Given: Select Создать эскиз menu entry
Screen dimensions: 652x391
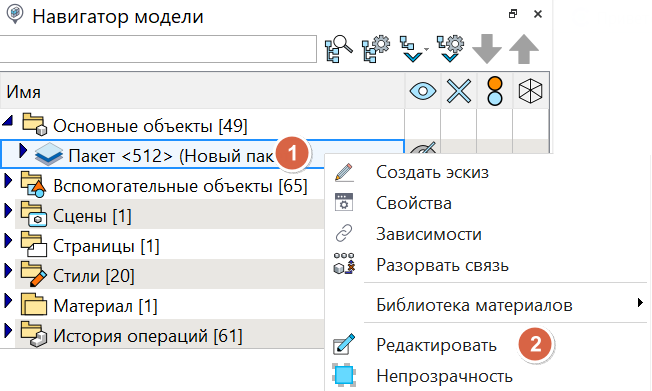Looking at the screenshot, I should pyautogui.click(x=432, y=172).
